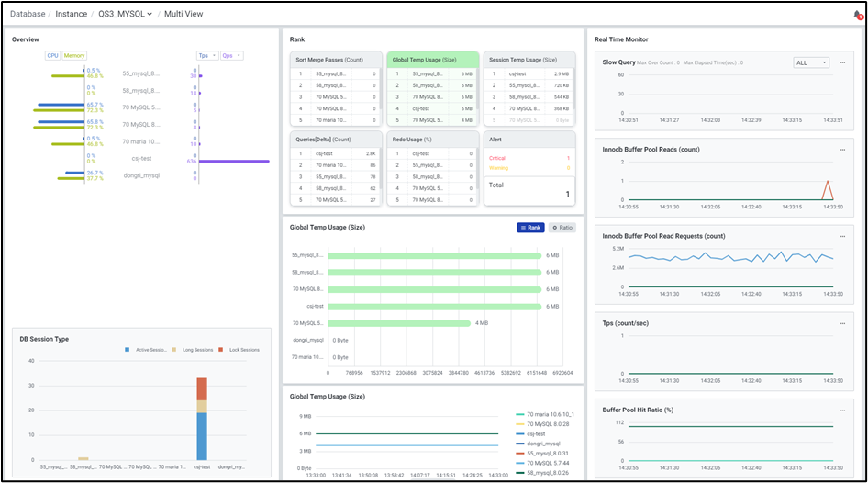Viewport: 868px width, 483px height.
Task: Open Tps chart more options menu
Action: click(841, 323)
